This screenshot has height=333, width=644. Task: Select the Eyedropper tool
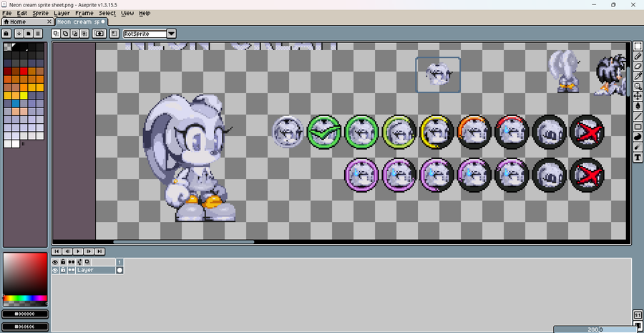[x=638, y=76]
